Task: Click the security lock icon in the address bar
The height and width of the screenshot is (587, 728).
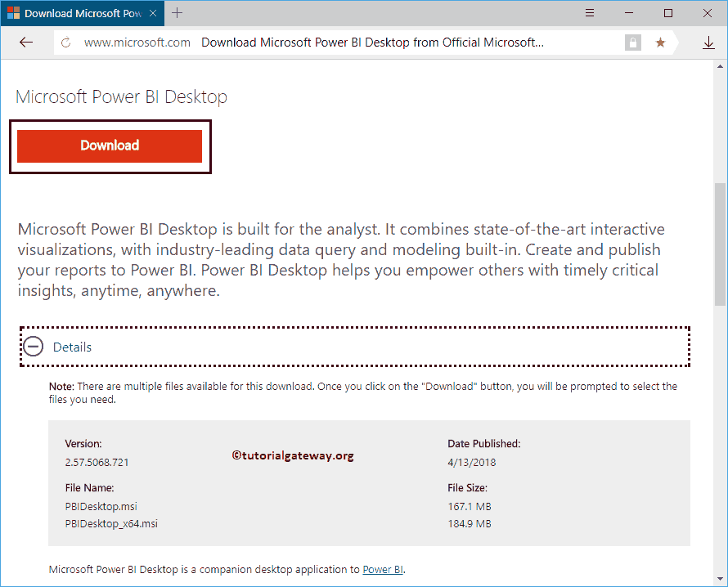Action: (x=632, y=42)
